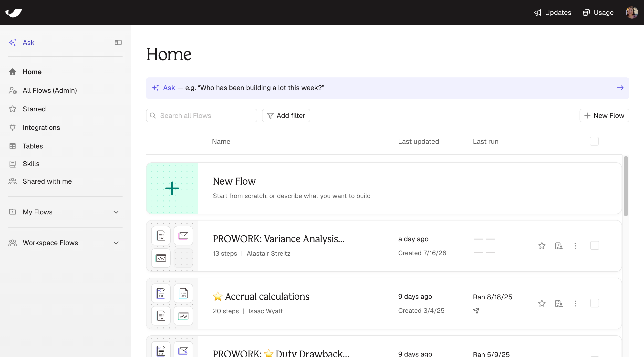Open the user profile avatar
This screenshot has width=644, height=357.
[632, 12]
